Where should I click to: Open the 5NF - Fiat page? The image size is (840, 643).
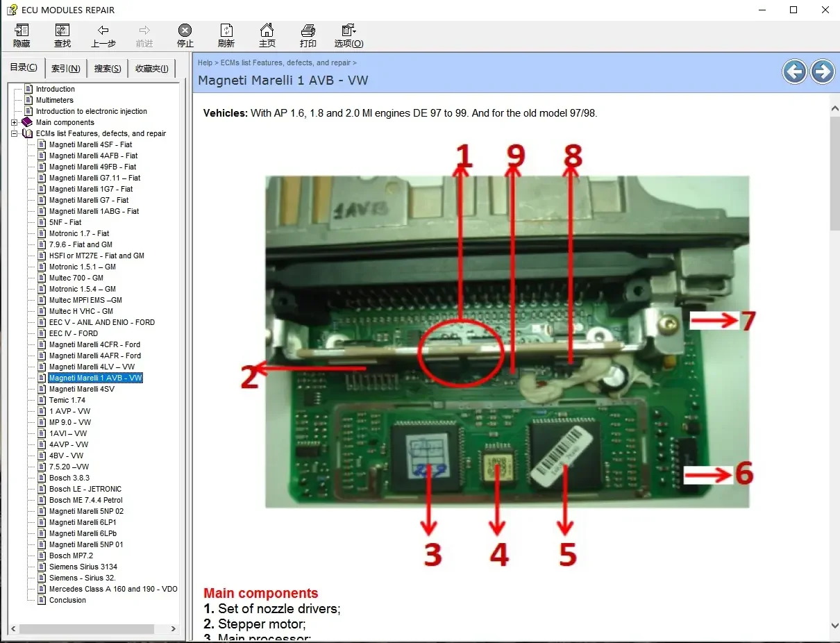[65, 222]
